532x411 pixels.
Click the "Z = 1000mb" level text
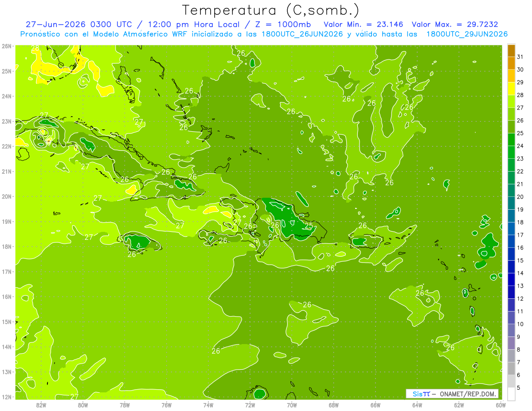coord(283,24)
